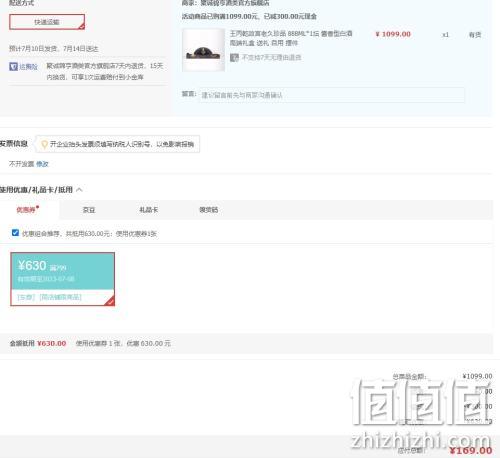The height and width of the screenshot is (458, 500).
Task: Switch to the 礼品卡 tab
Action: (x=149, y=210)
